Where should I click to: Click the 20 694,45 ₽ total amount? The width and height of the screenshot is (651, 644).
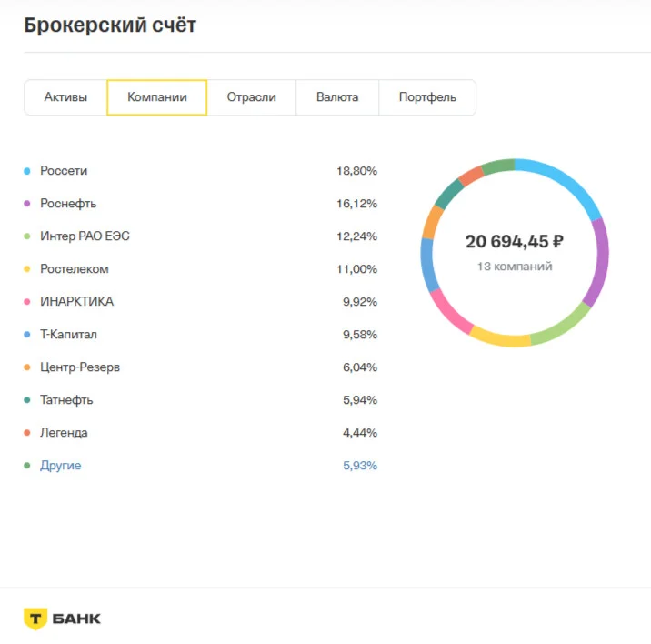(515, 242)
